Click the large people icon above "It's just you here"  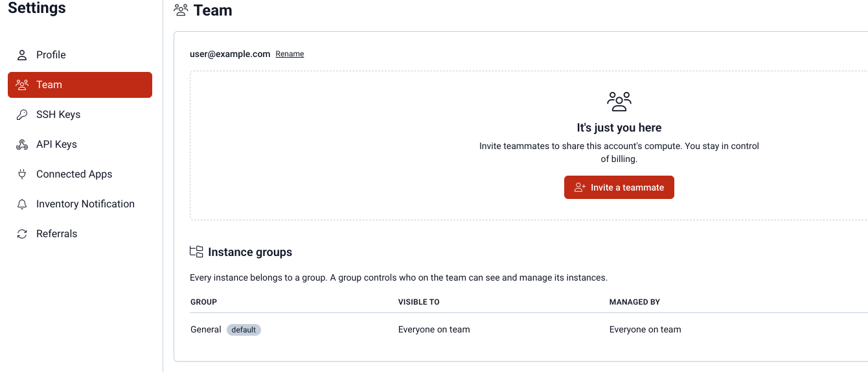point(619,102)
